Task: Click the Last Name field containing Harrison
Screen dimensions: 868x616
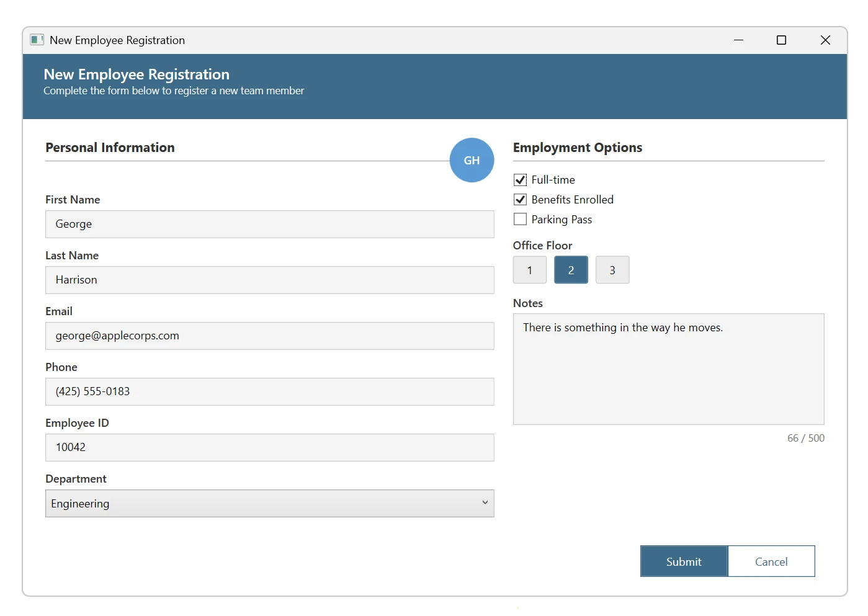Action: coord(270,280)
